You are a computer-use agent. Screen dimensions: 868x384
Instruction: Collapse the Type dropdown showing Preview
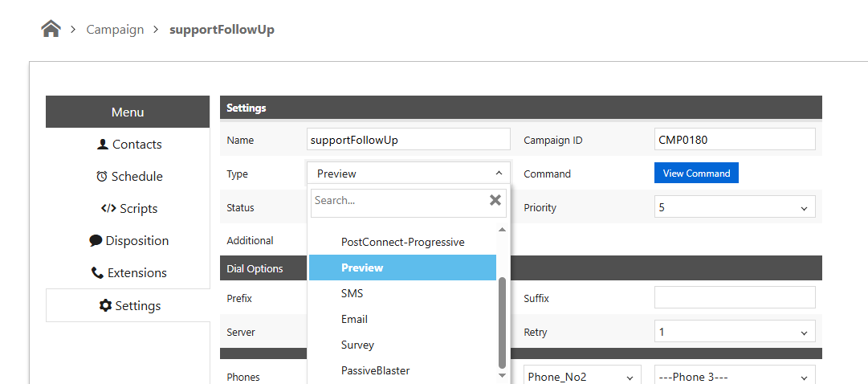(x=408, y=174)
